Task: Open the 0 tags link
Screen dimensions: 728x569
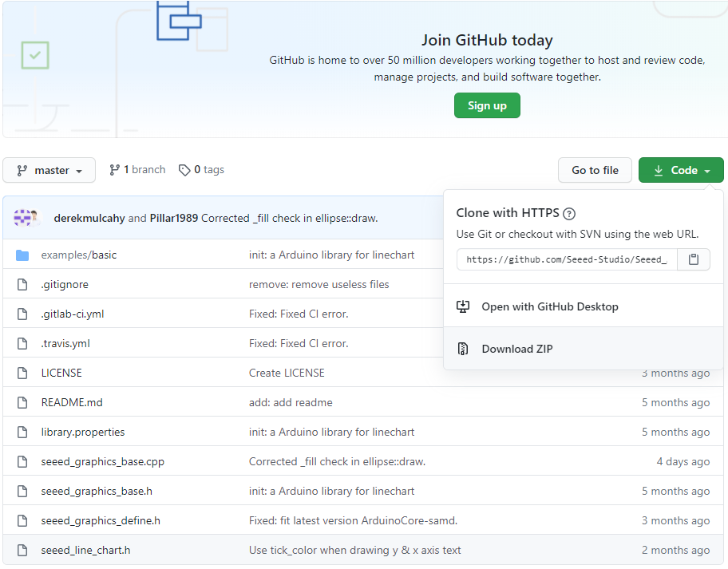Action: click(201, 170)
